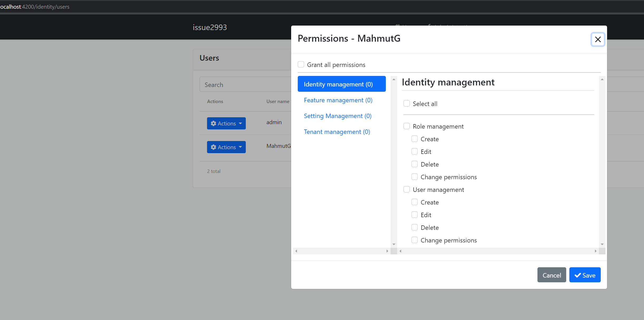Switch to the Feature management tab
The image size is (644, 320).
[x=338, y=100]
